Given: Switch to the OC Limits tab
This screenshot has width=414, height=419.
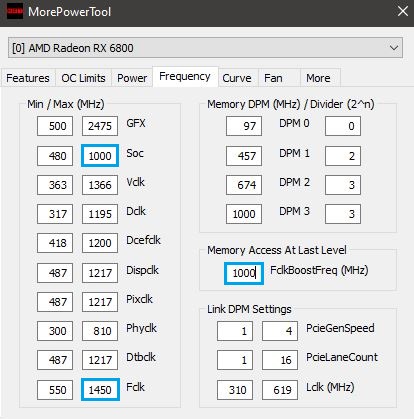Looking at the screenshot, I should click(x=83, y=78).
